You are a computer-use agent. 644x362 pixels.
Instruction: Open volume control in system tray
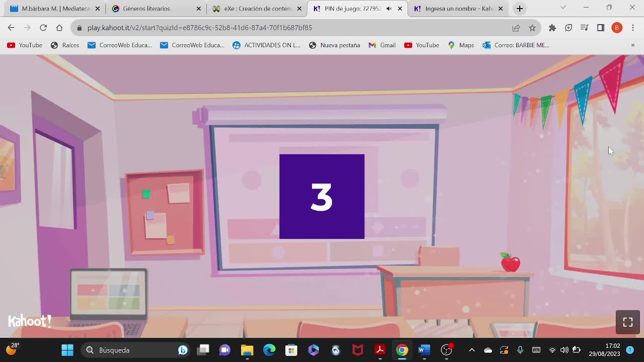565,350
